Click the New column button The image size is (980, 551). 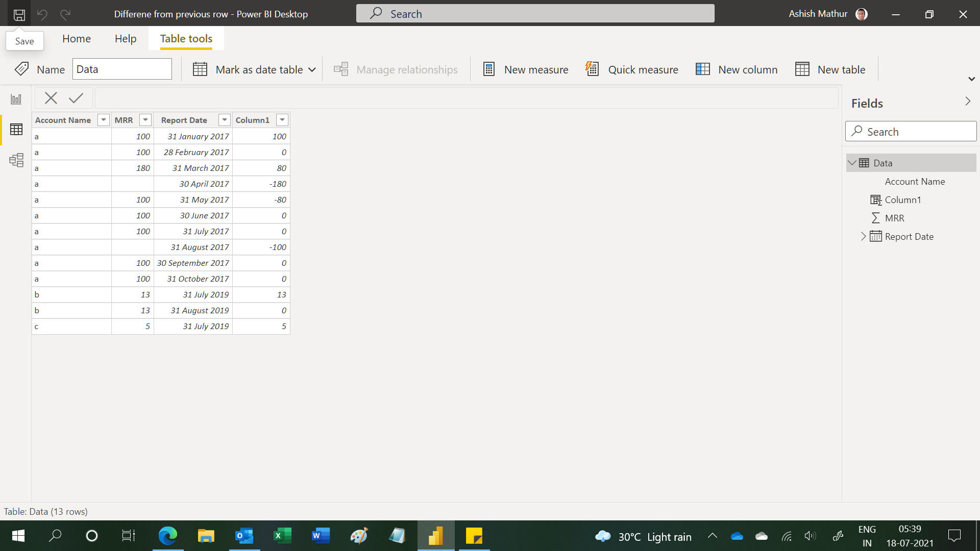point(737,69)
